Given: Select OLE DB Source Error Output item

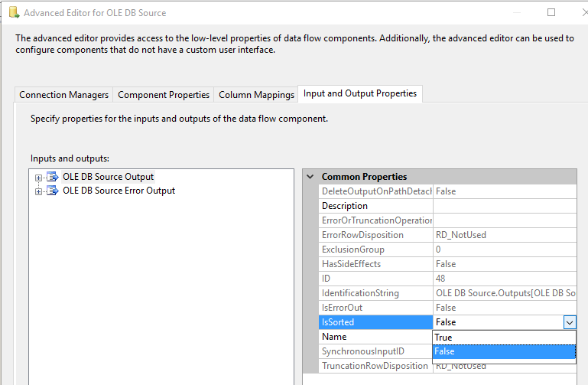Looking at the screenshot, I should pyautogui.click(x=119, y=191).
